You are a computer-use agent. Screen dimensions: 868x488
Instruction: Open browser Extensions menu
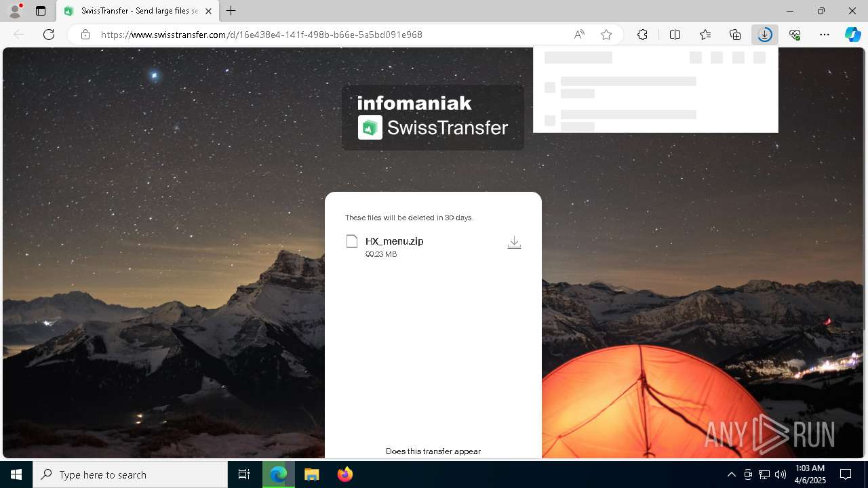(x=642, y=35)
